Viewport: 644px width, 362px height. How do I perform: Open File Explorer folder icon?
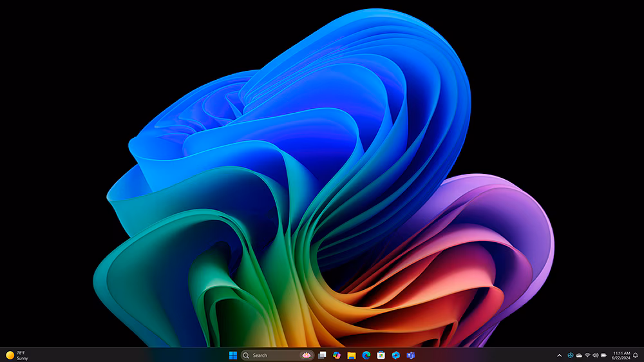point(352,355)
